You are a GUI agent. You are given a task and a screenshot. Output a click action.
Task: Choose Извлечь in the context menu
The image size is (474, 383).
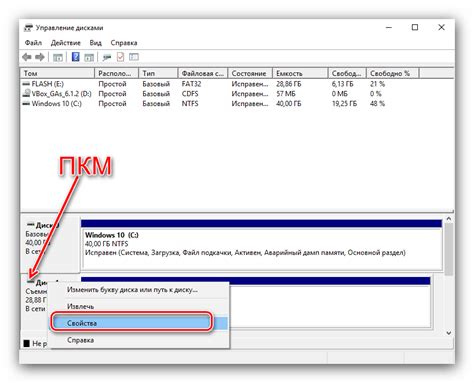[x=139, y=306]
